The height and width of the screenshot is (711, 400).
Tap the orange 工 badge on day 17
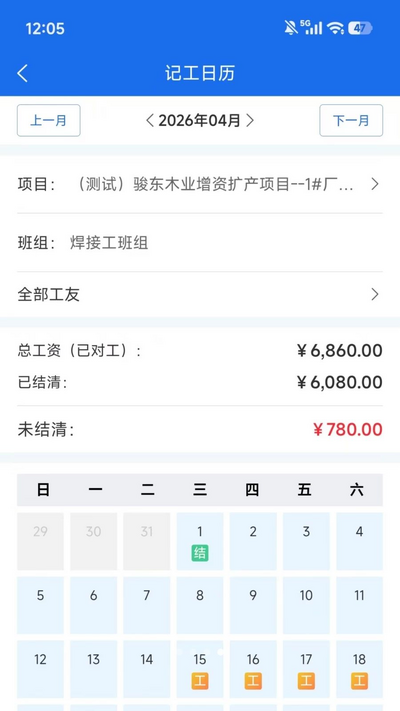click(x=306, y=681)
